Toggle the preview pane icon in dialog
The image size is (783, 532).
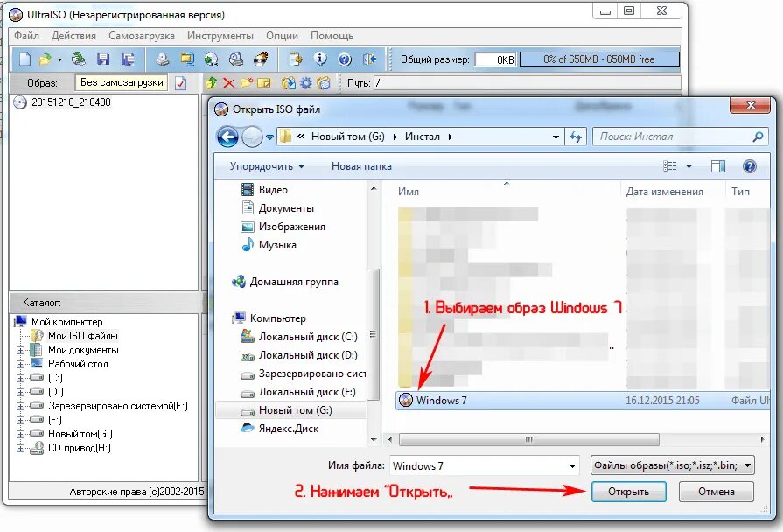(718, 166)
